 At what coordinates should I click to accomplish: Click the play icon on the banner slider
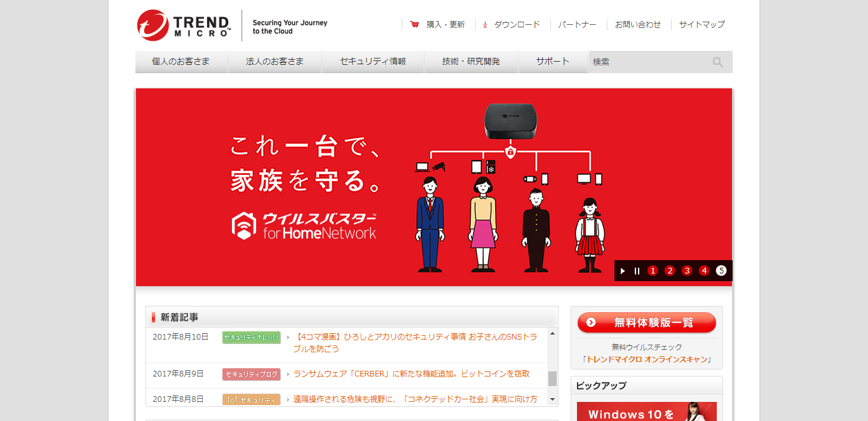click(x=623, y=271)
